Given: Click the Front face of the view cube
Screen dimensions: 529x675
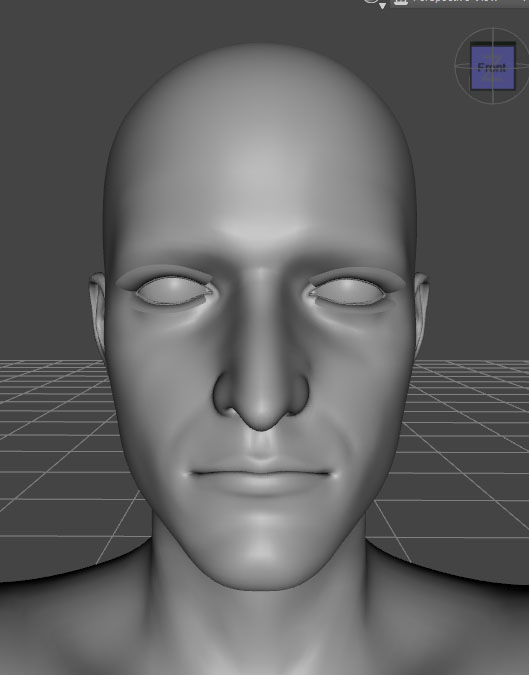Looking at the screenshot, I should point(492,68).
